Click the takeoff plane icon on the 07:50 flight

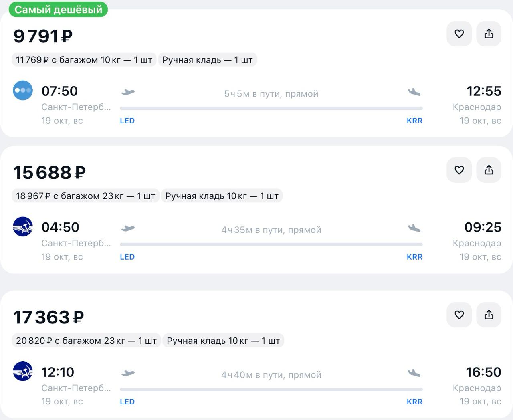(128, 92)
